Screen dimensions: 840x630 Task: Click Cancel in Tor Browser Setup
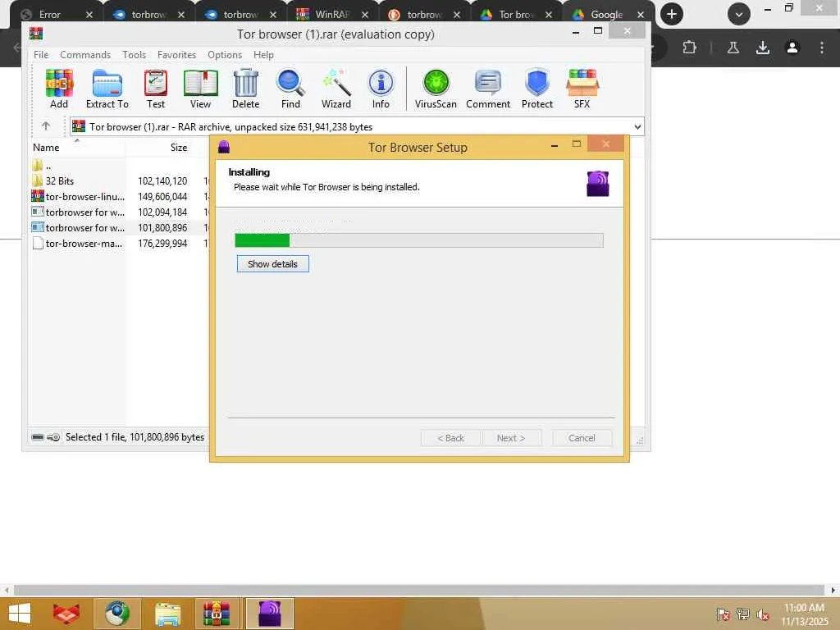click(x=582, y=438)
